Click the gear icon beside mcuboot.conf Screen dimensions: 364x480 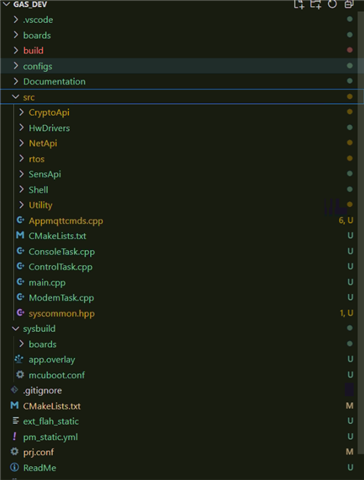pos(20,375)
